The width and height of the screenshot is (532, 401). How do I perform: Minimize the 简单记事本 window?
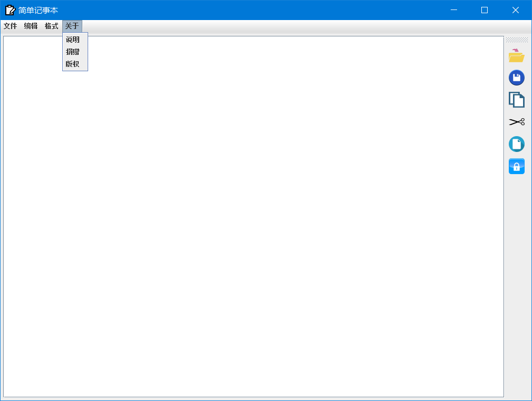coord(454,10)
